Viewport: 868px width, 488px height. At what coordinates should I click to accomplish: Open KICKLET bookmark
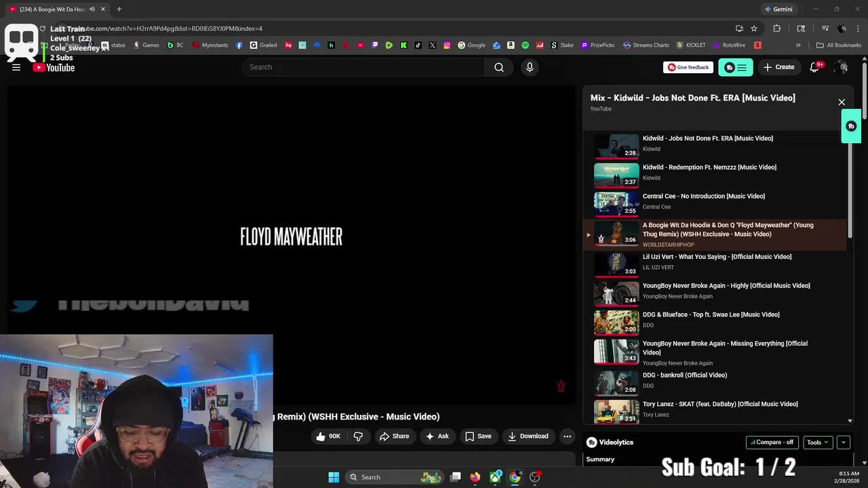click(691, 45)
